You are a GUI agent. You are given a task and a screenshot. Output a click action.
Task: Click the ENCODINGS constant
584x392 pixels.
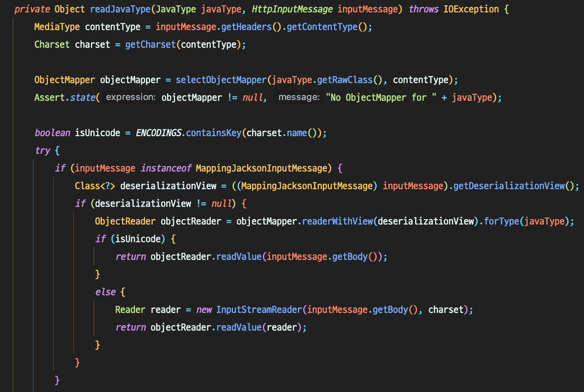pos(160,133)
